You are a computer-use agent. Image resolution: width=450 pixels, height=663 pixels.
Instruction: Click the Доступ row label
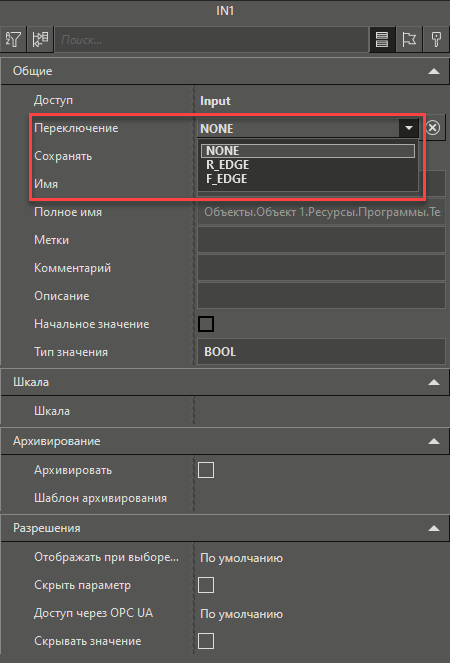coord(53,101)
